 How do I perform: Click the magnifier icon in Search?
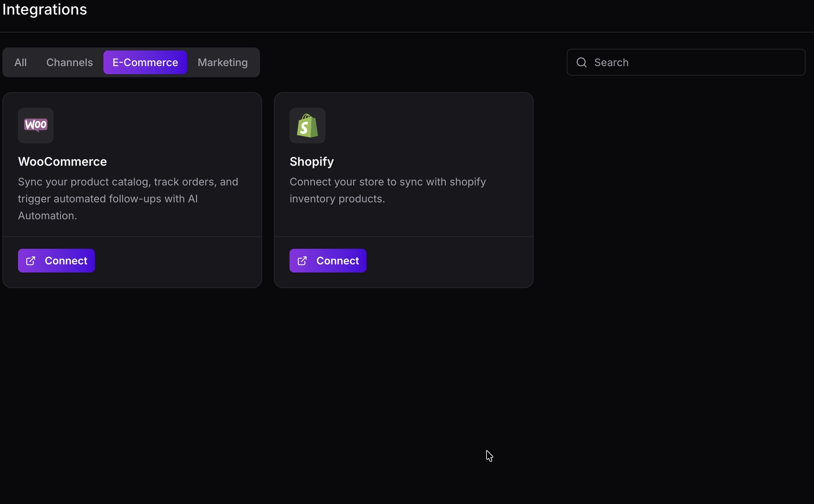(x=581, y=62)
